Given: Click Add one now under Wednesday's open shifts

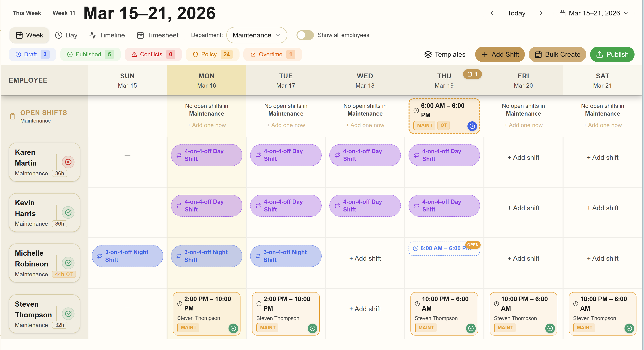Looking at the screenshot, I should pyautogui.click(x=365, y=125).
